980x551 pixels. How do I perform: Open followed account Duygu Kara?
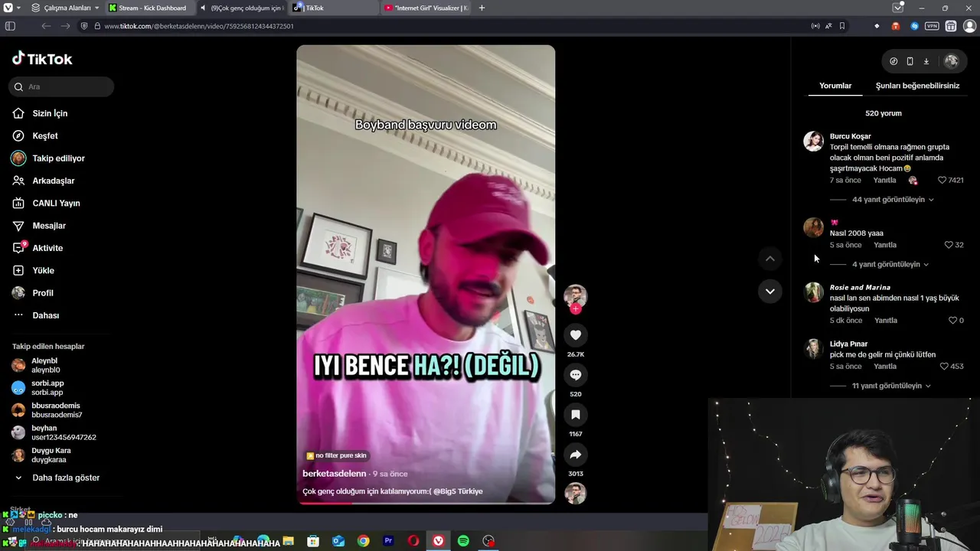click(x=51, y=455)
